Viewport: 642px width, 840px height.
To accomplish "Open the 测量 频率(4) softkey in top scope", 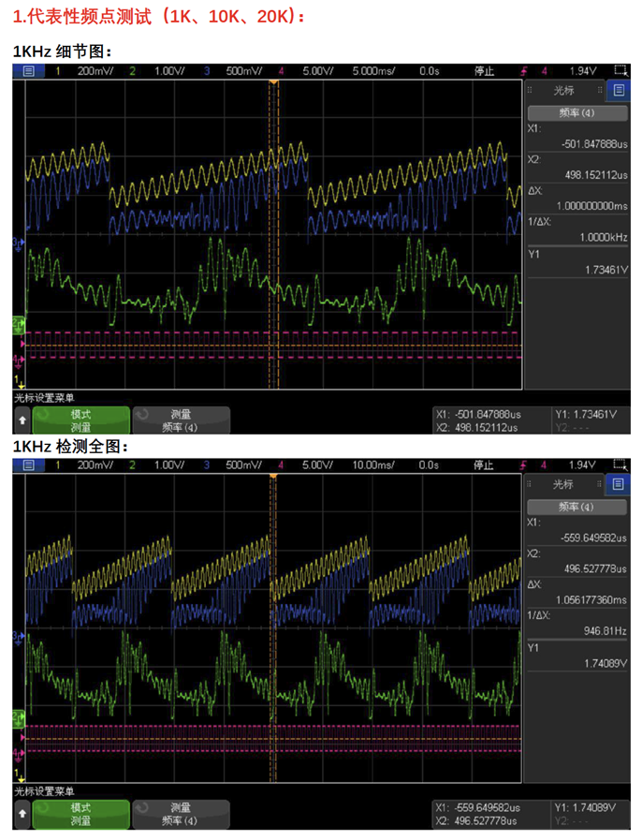I will point(180,420).
